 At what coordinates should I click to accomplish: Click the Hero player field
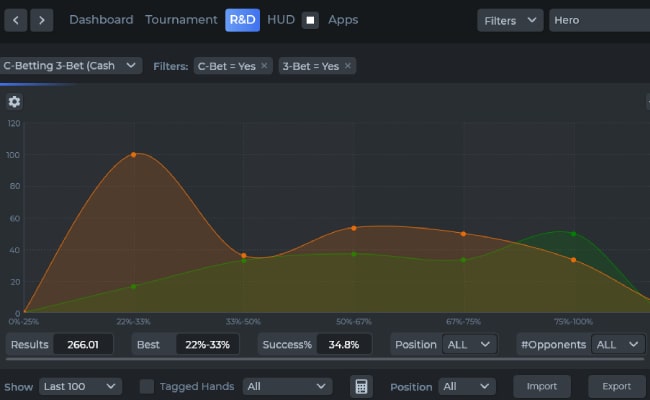coord(599,20)
